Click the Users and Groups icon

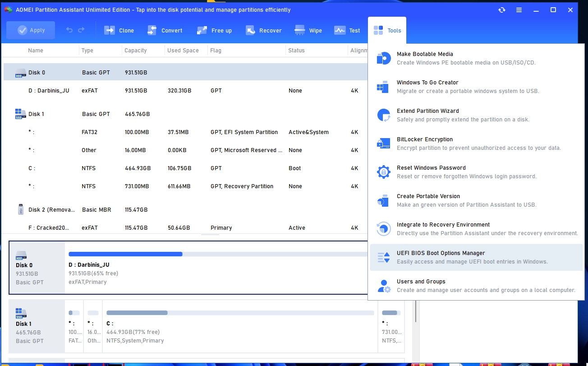pyautogui.click(x=383, y=286)
